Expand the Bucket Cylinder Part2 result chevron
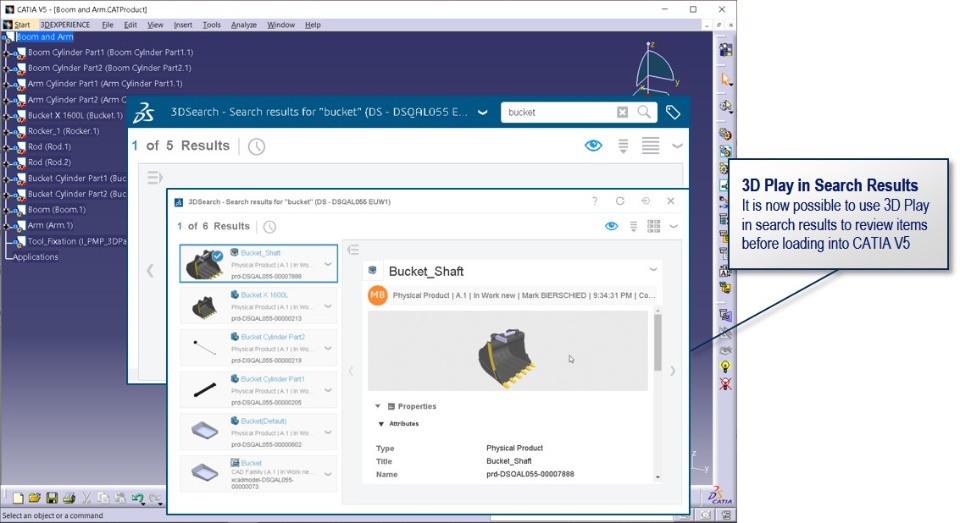This screenshot has height=523, width=960. click(x=328, y=348)
